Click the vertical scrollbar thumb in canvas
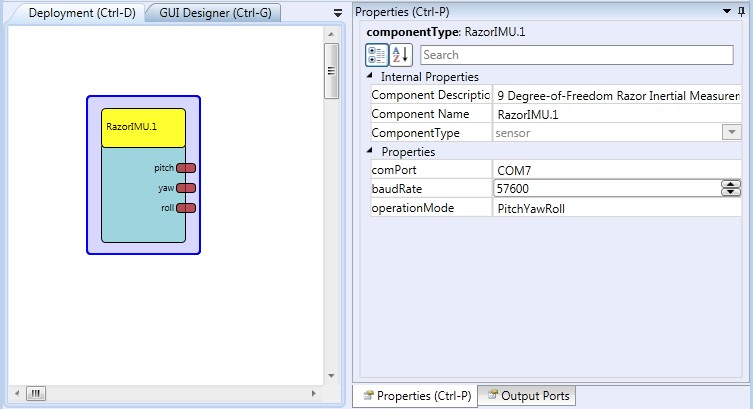This screenshot has width=753, height=409. coord(331,71)
